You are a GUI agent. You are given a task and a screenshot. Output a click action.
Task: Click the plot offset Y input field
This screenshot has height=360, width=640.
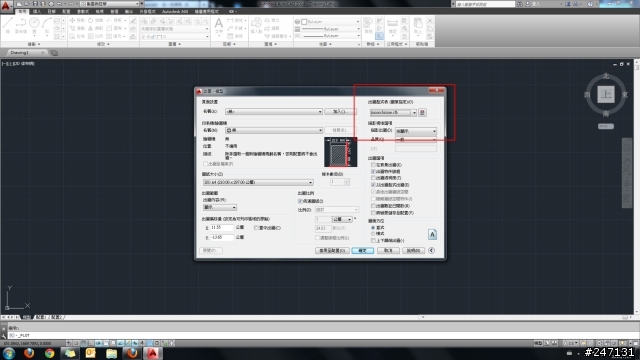[x=222, y=237]
